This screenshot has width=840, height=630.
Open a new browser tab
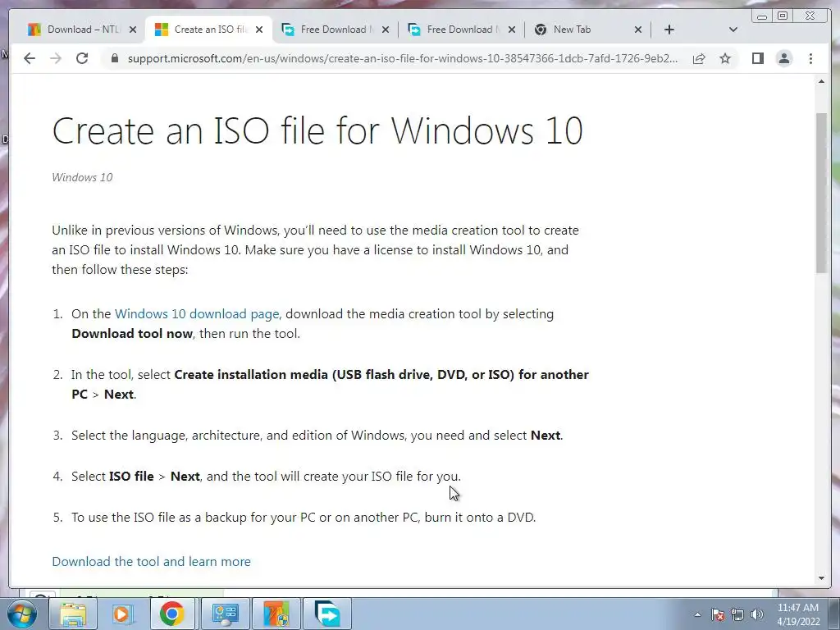pos(669,30)
